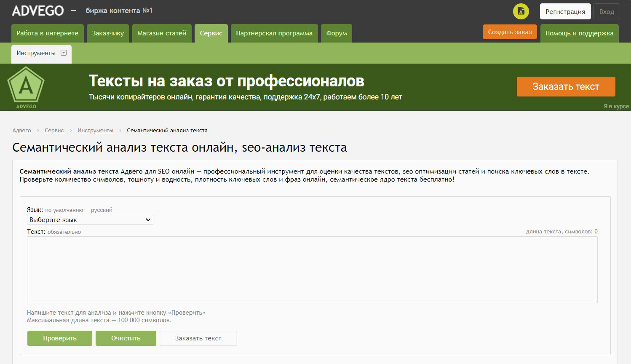Go to the Форум tab
631x364 pixels.
(x=337, y=33)
